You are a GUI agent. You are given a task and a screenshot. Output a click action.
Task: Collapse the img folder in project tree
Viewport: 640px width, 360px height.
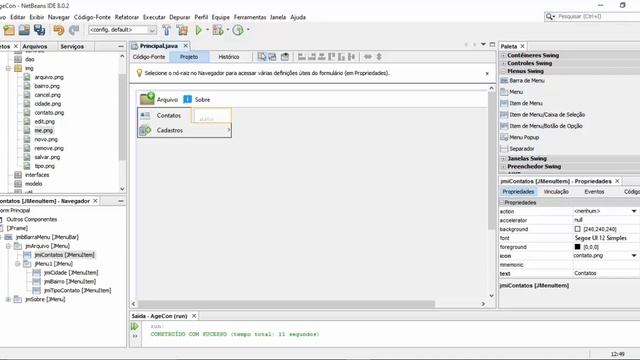pos(8,69)
